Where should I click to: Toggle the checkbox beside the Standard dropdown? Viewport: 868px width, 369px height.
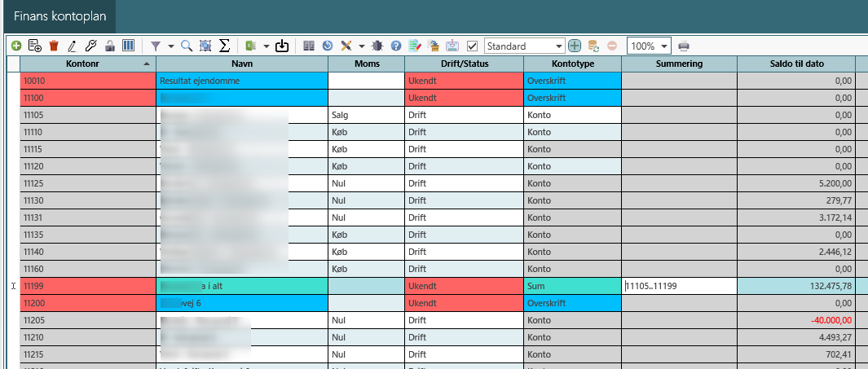tap(472, 46)
